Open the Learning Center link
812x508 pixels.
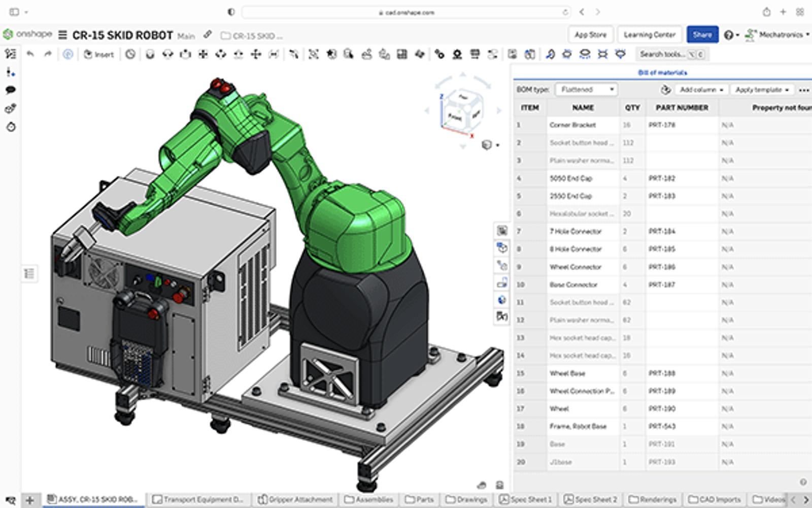tap(649, 35)
